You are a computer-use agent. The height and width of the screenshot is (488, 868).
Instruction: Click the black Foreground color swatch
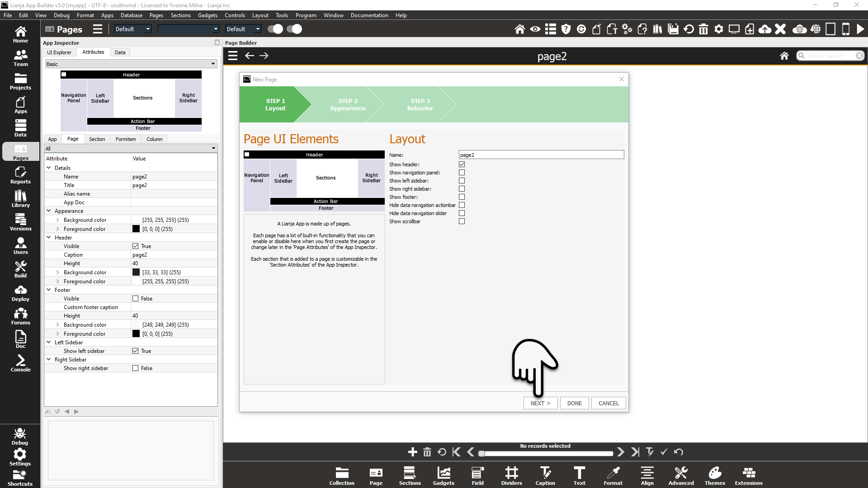pyautogui.click(x=136, y=229)
